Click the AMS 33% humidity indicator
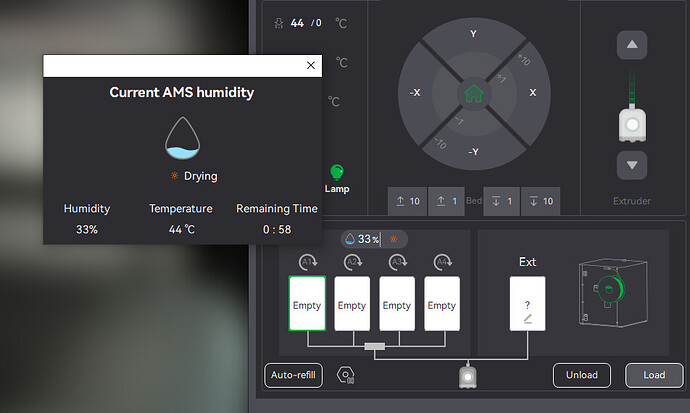This screenshot has height=413, width=690. coord(362,239)
